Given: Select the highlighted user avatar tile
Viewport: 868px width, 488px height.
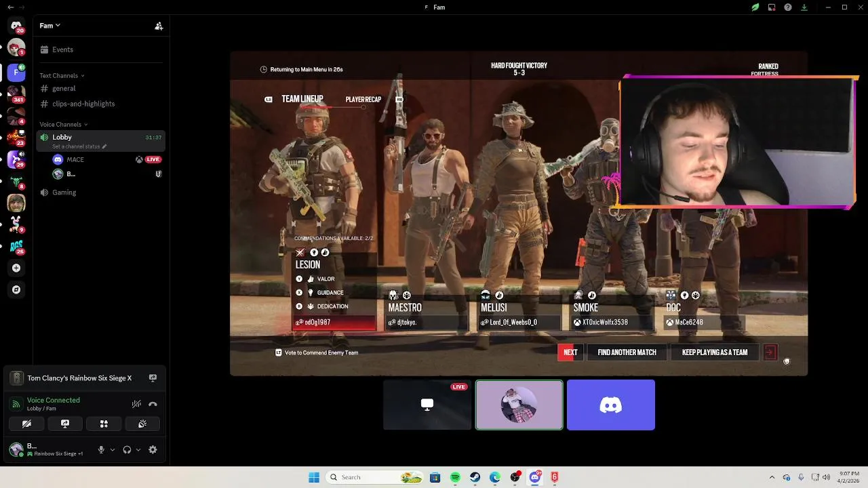Looking at the screenshot, I should 519,405.
